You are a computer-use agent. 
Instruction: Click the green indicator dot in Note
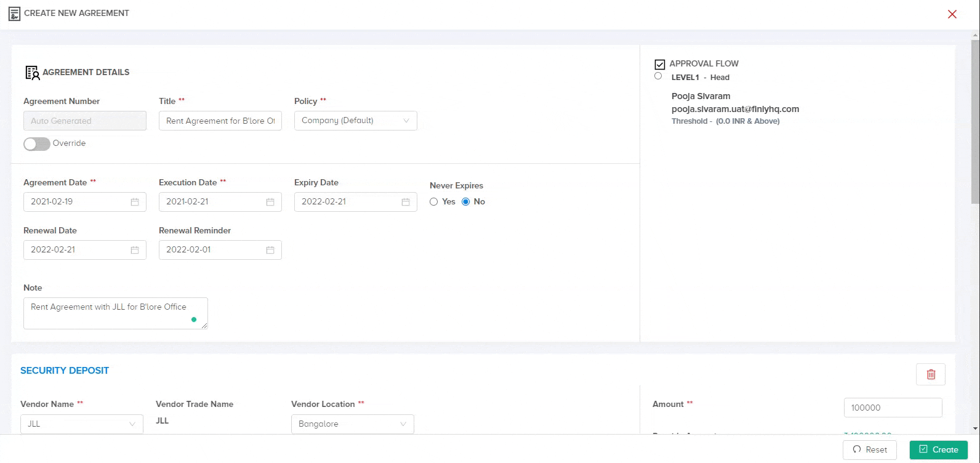pos(194,320)
